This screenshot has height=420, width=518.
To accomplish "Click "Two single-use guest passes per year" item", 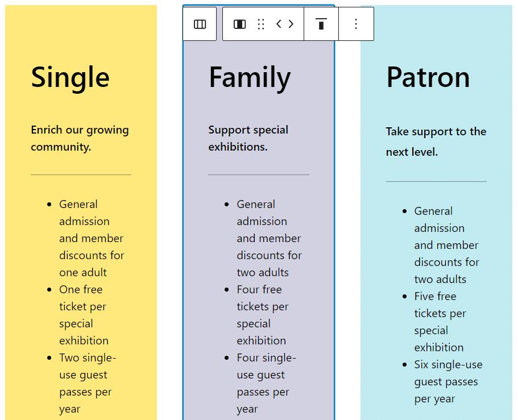I will 87,383.
